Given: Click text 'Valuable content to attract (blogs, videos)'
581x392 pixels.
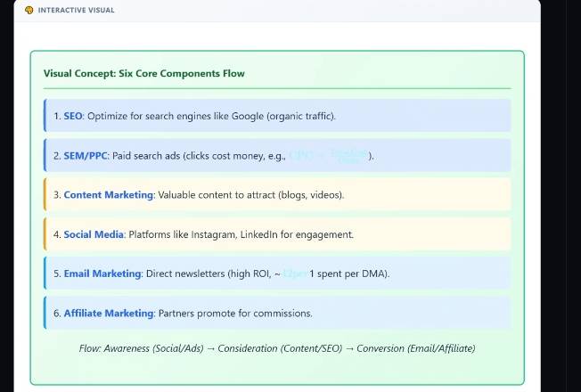Looking at the screenshot, I should [x=250, y=195].
